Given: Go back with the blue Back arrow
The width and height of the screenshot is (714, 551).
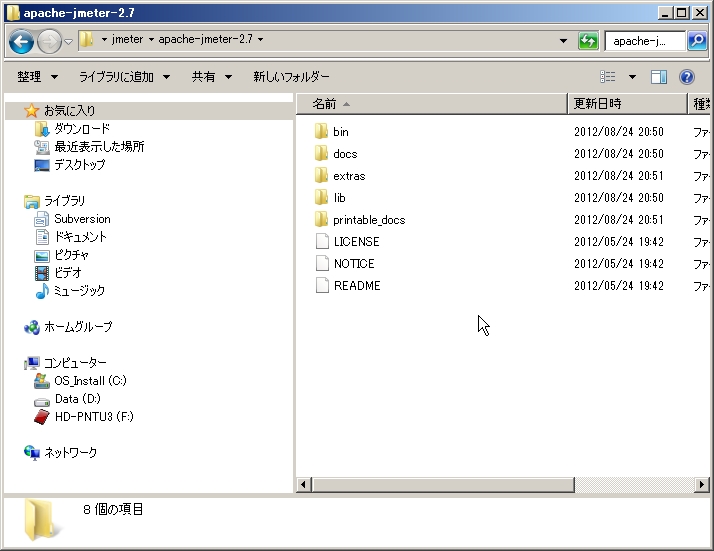Looking at the screenshot, I should coord(21,41).
